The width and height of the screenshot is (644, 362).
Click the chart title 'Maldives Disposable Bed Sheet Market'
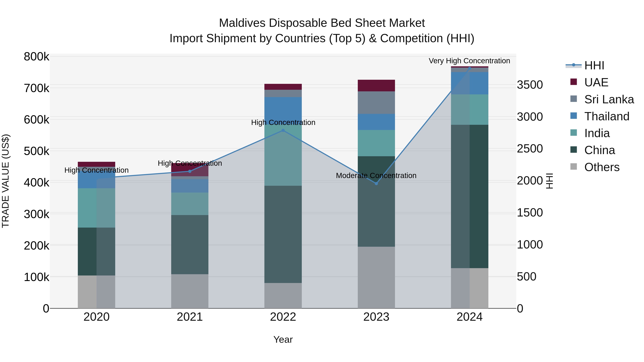pyautogui.click(x=322, y=23)
